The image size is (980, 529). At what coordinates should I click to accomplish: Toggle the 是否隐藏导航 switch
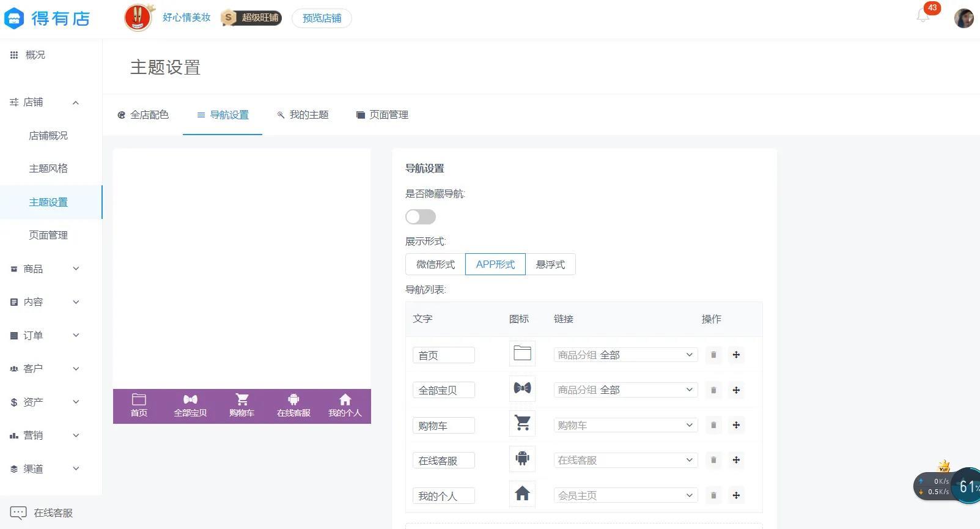(x=421, y=217)
